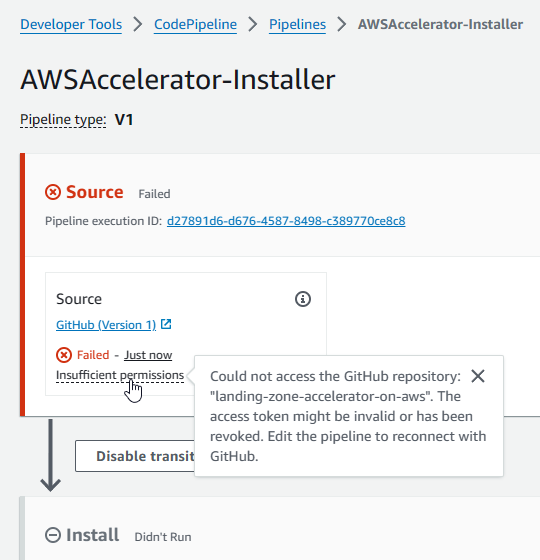
Task: Open GitHub (Version 1) source link
Action: pyautogui.click(x=106, y=325)
